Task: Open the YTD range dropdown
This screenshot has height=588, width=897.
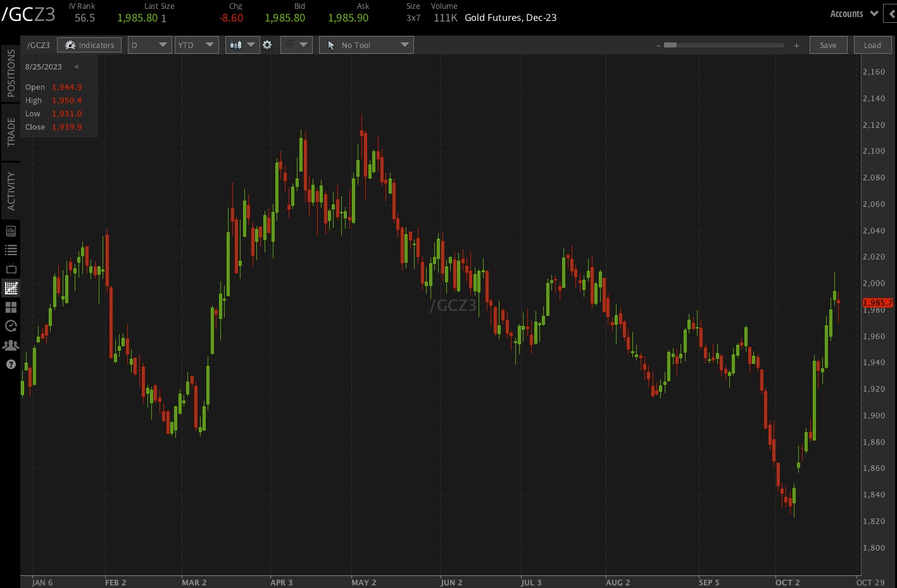Action: (x=197, y=45)
